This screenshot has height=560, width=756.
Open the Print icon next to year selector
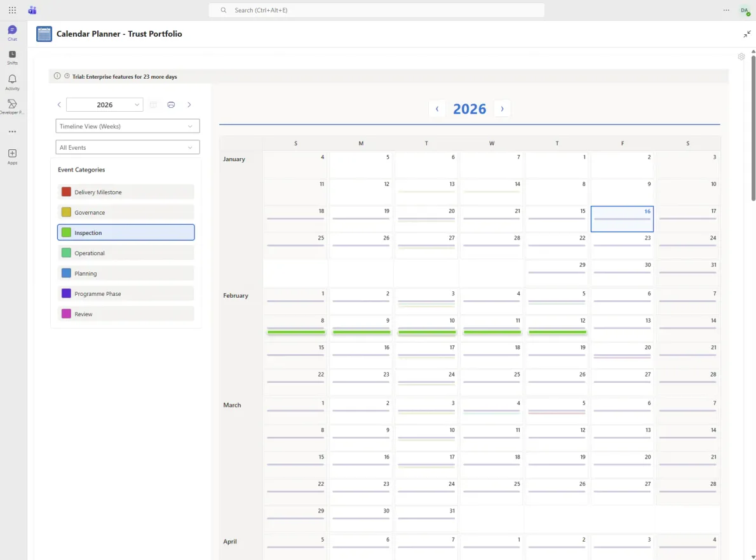pos(171,104)
